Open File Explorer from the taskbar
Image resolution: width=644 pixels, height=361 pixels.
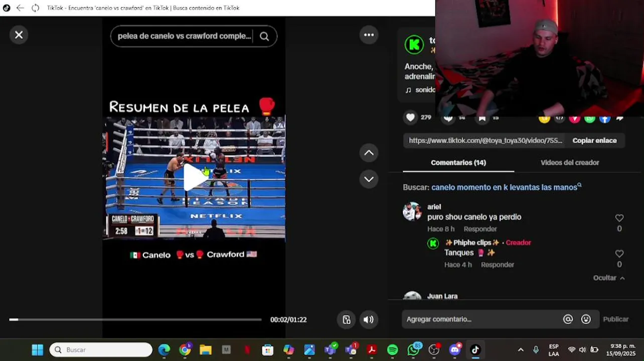206,349
